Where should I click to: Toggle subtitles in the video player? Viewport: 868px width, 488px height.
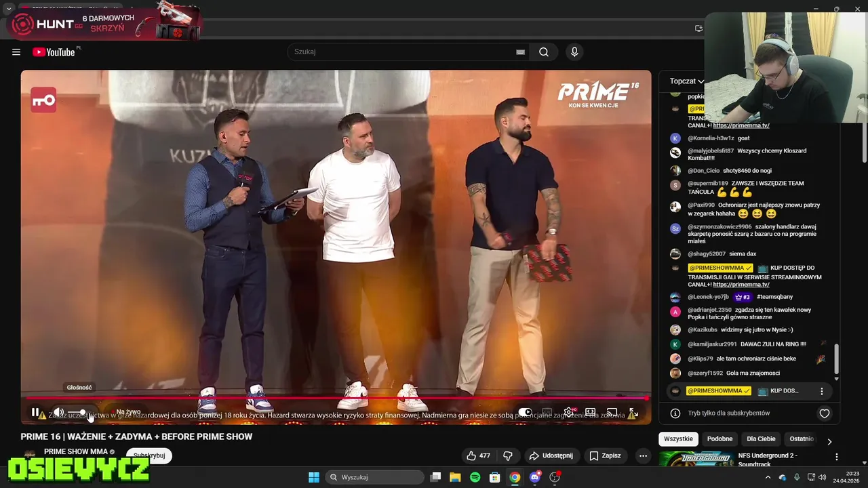click(547, 412)
